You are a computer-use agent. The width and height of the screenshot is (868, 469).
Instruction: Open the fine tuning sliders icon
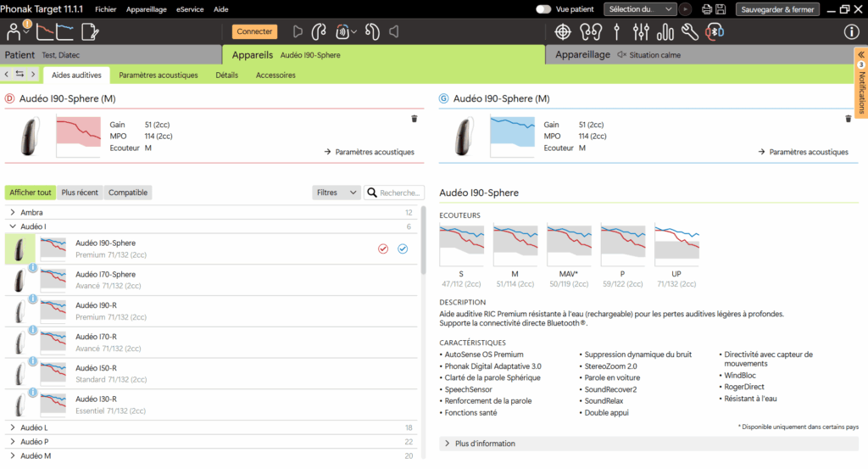pos(640,32)
